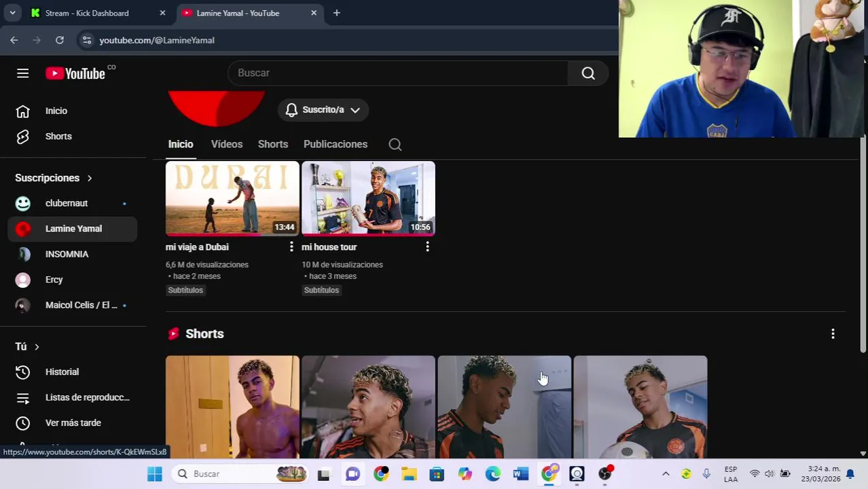
Task: Open the first Short with shirtless person
Action: coord(232,407)
